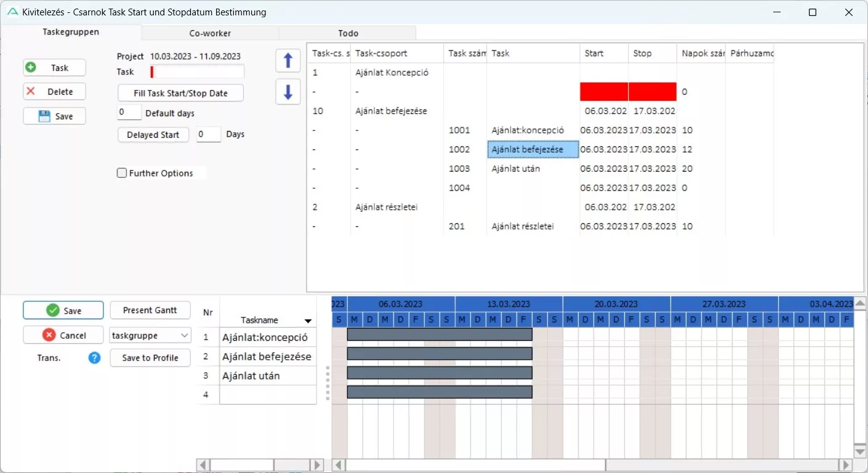Switch to the Co-worker tab

[x=210, y=33]
